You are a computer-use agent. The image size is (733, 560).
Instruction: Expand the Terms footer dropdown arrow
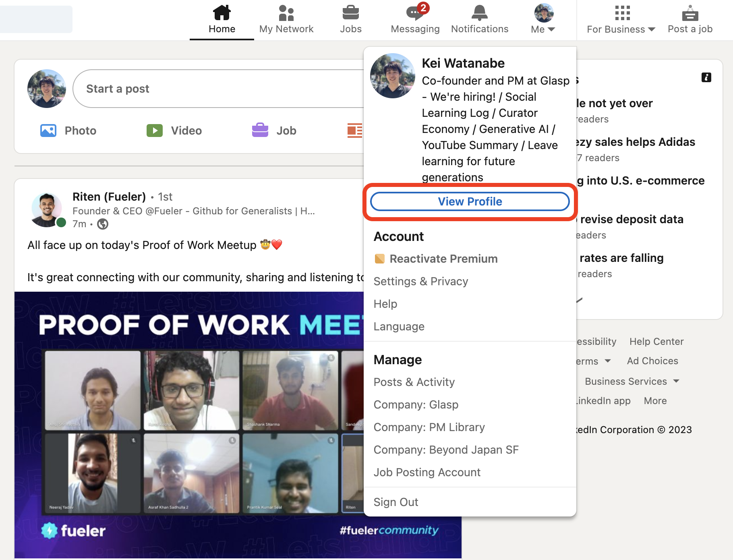pyautogui.click(x=608, y=361)
